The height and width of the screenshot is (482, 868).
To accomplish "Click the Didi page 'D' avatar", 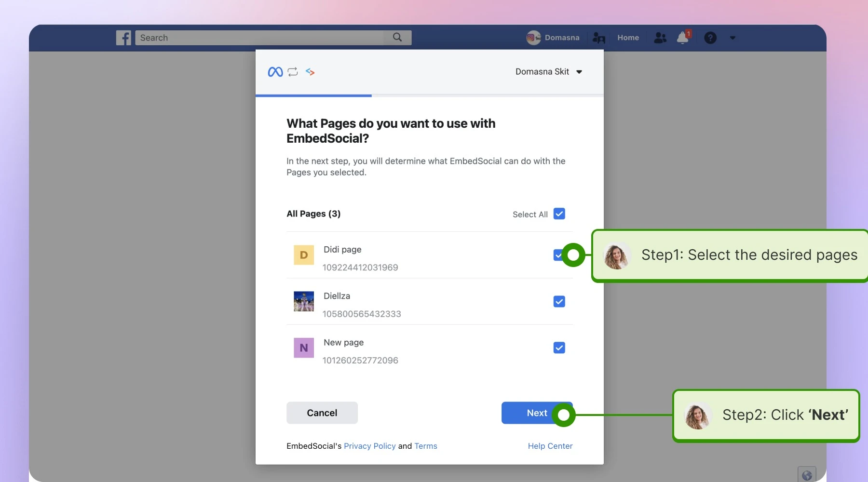I will coord(304,255).
